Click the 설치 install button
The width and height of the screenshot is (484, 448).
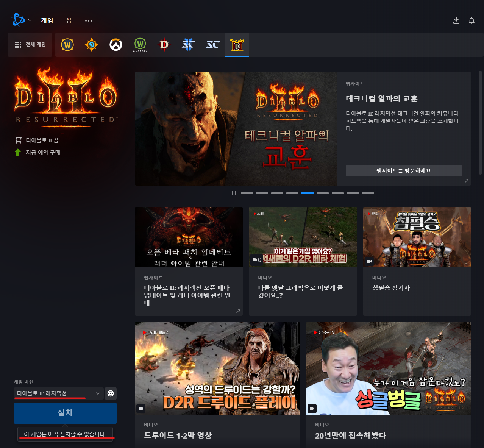point(65,413)
